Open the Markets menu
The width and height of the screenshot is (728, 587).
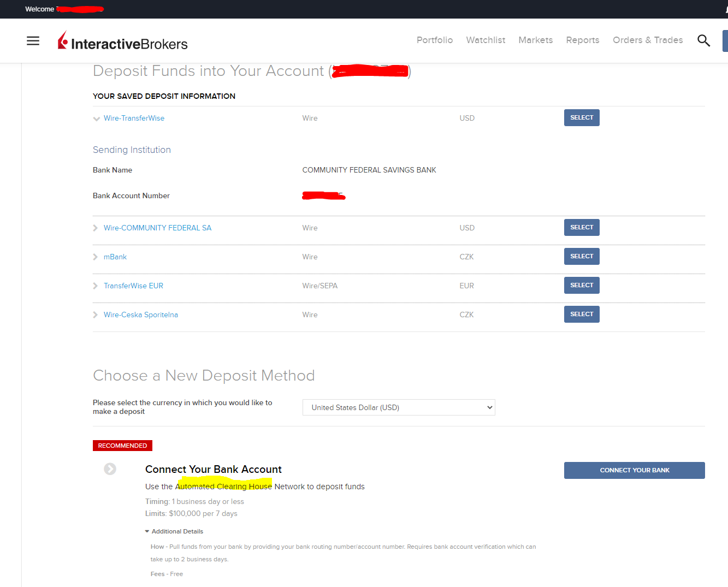coord(536,40)
